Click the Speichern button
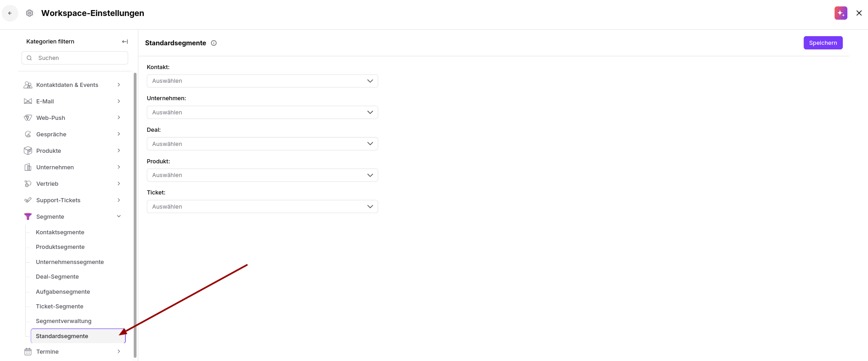The height and width of the screenshot is (361, 868). (x=823, y=43)
